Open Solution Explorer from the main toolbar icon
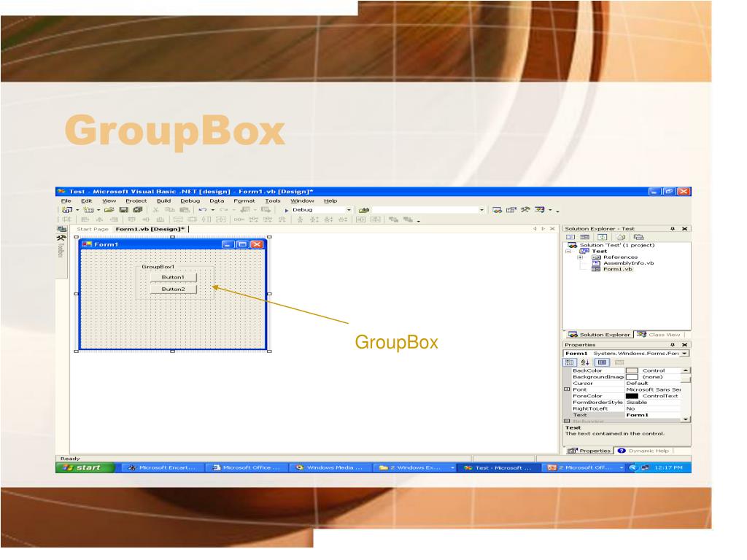 pyautogui.click(x=498, y=210)
